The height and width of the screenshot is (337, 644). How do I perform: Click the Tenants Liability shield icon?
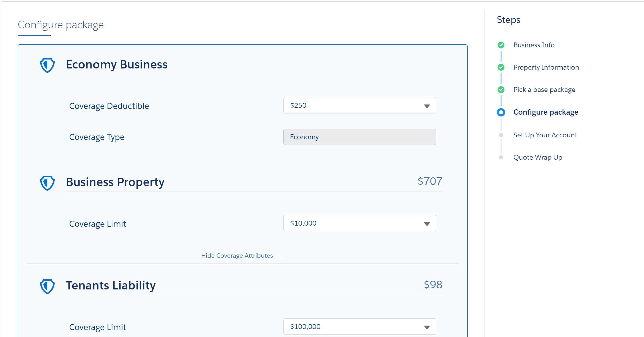[47, 286]
